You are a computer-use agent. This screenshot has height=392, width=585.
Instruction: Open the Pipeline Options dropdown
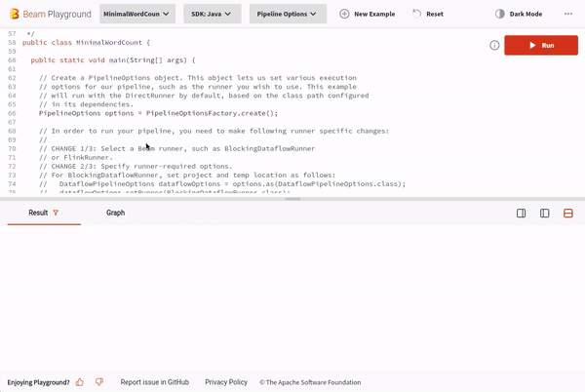click(289, 14)
